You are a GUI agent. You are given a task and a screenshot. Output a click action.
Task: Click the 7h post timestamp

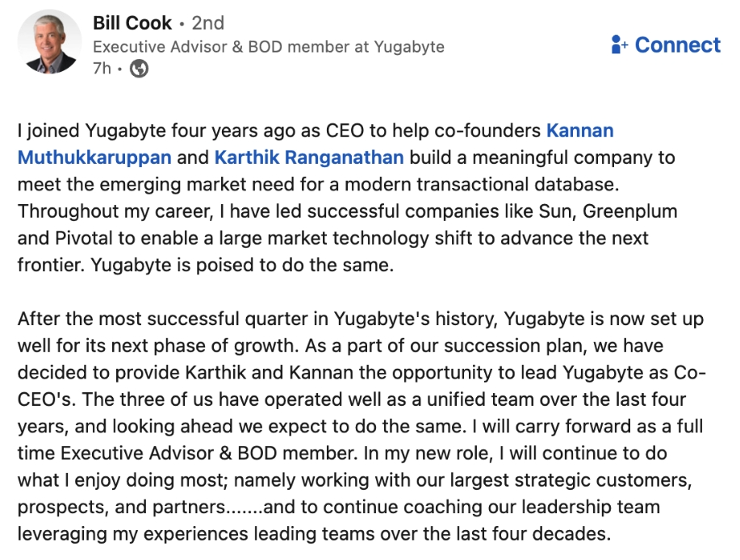102,69
